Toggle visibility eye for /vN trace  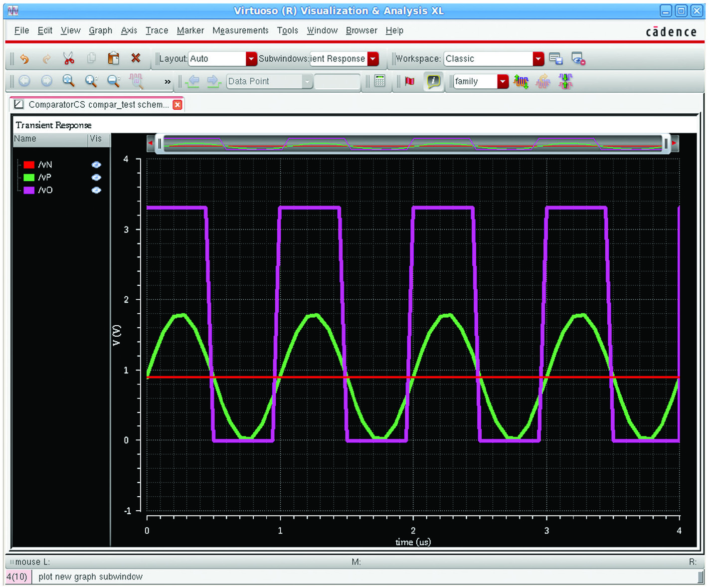point(96,165)
